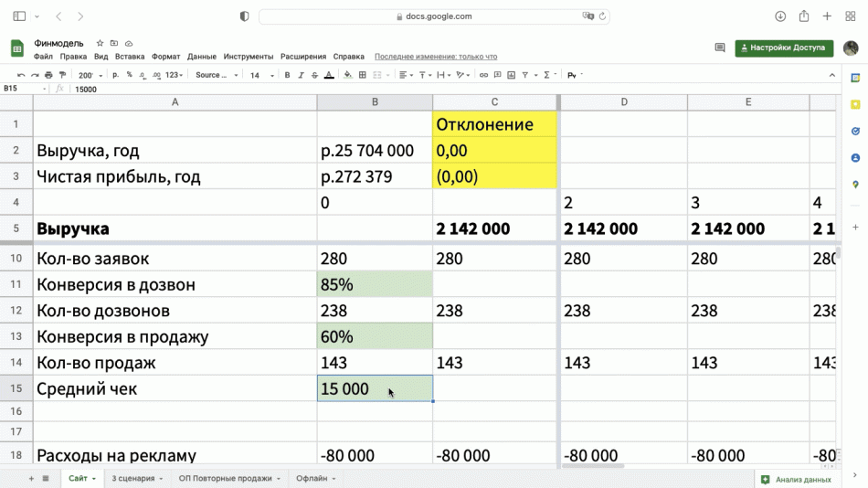
Task: Toggle italic formatting
Action: click(x=300, y=75)
